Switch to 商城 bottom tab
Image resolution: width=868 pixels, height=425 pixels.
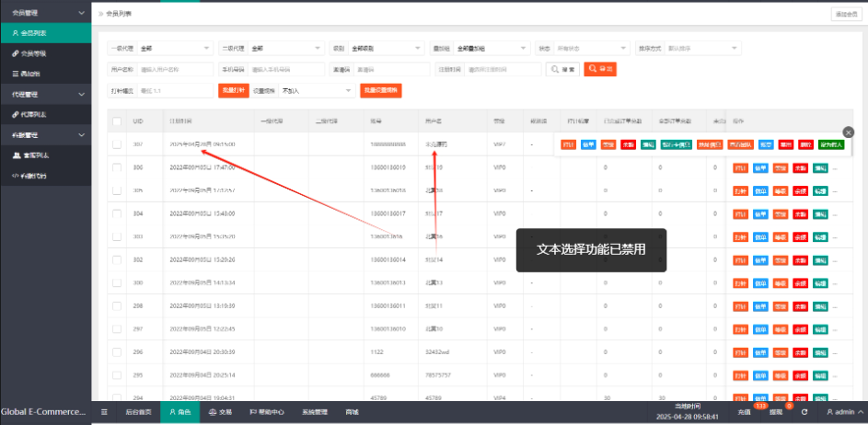tap(352, 412)
